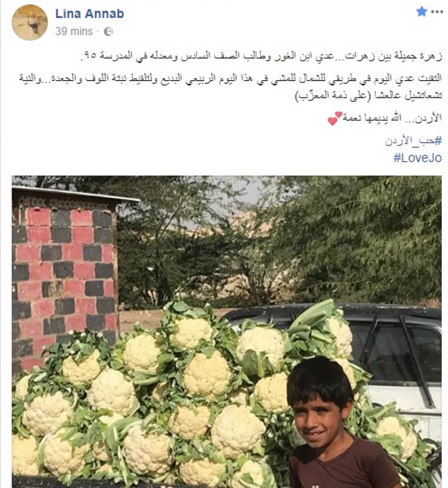Select the first Arabic line of the post
The width and height of the screenshot is (448, 488).
[261, 56]
